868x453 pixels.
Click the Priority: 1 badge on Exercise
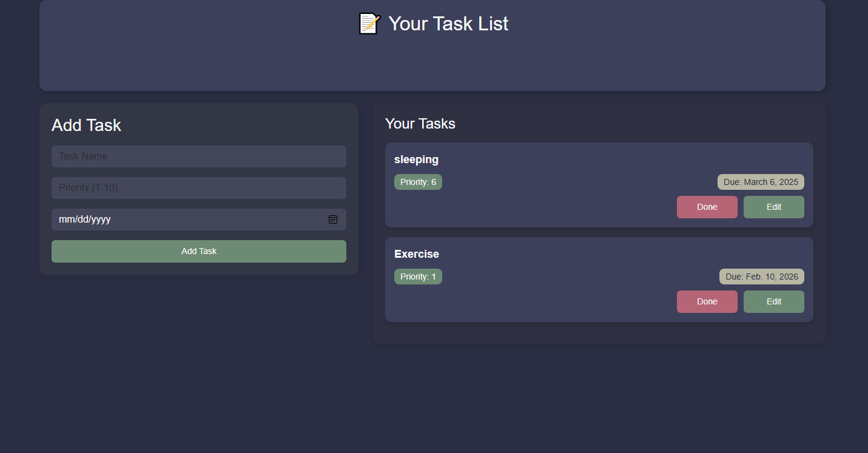(x=418, y=276)
